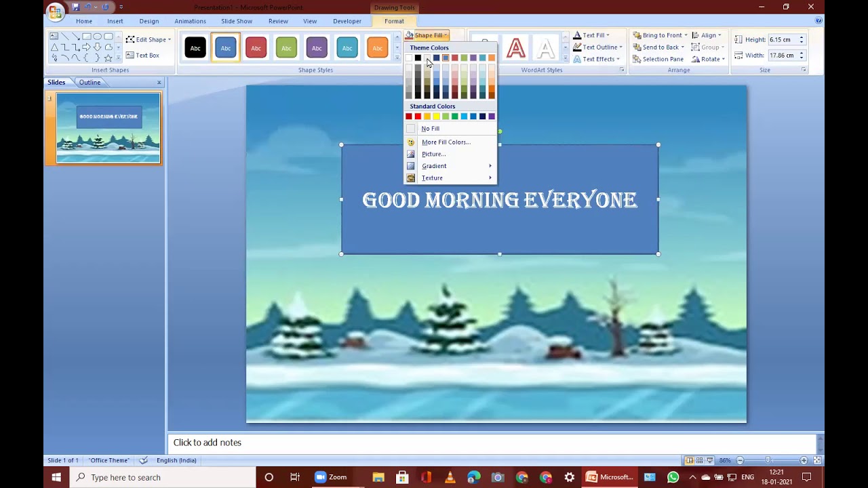
Task: Apply the orange Abc shape style
Action: click(x=377, y=48)
